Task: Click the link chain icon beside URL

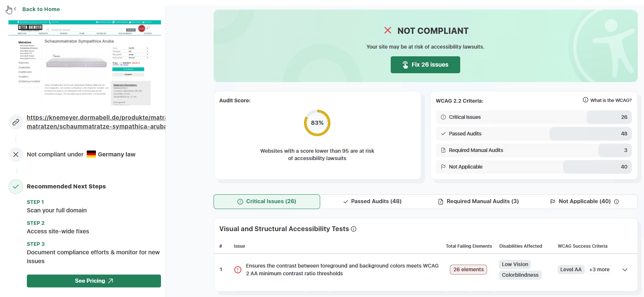Action: click(16, 122)
